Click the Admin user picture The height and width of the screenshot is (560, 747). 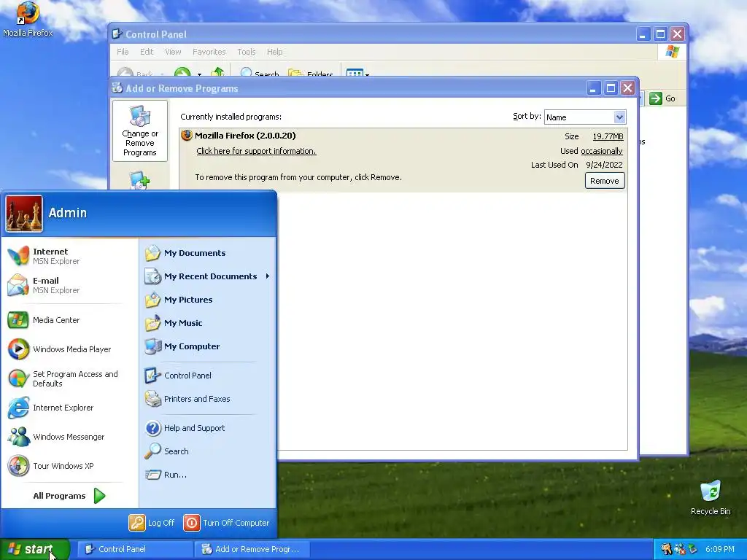coord(24,214)
